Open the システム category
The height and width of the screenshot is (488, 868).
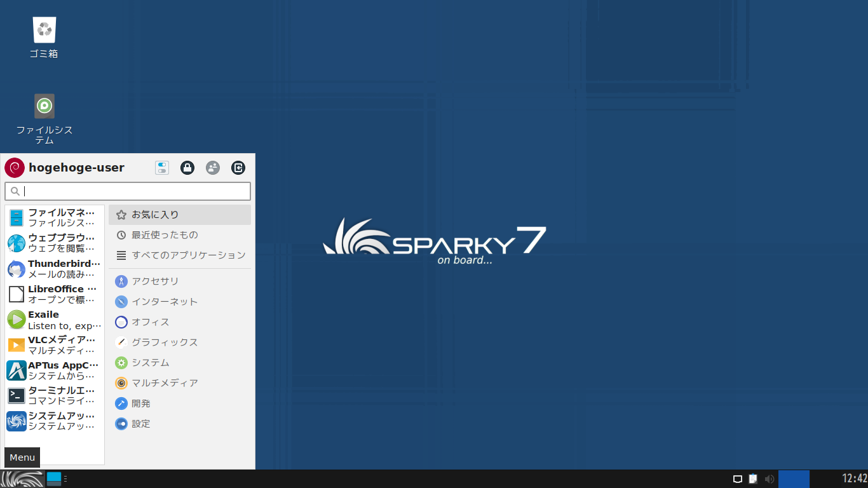pos(180,363)
